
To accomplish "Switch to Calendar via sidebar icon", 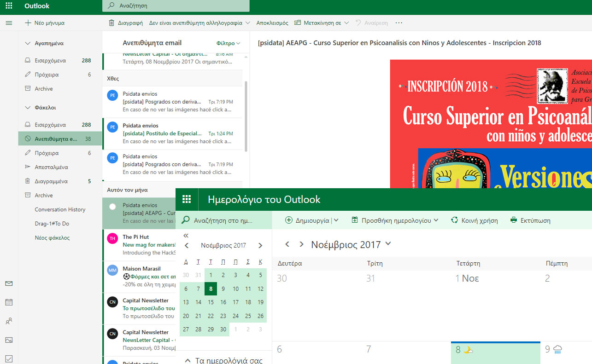I will 9,302.
